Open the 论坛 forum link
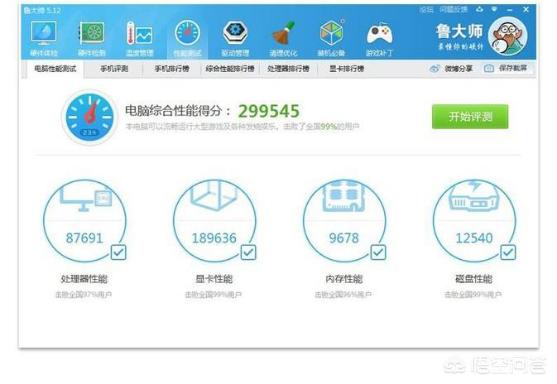This screenshot has height=384, width=557. 426,10
